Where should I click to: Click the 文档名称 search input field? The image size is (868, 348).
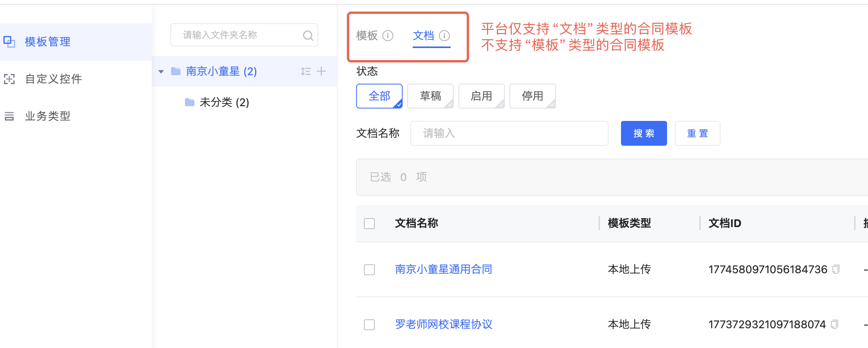[x=509, y=133]
